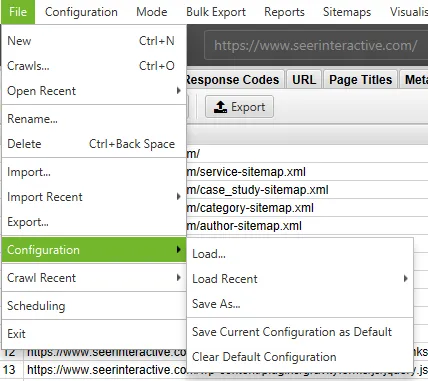The width and height of the screenshot is (428, 381).
Task: Click the seerinteractive.com URL input field
Action: [x=316, y=45]
